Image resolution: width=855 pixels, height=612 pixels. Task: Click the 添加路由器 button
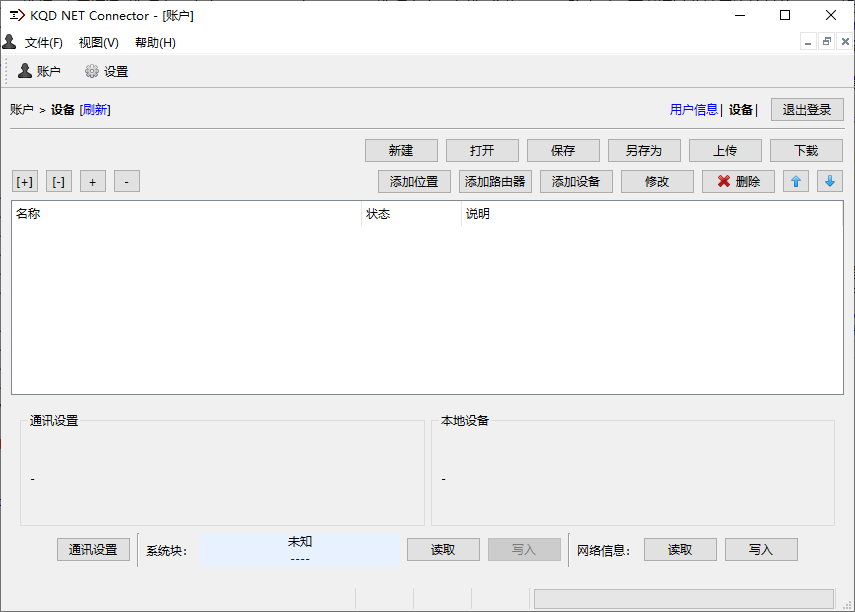point(495,181)
